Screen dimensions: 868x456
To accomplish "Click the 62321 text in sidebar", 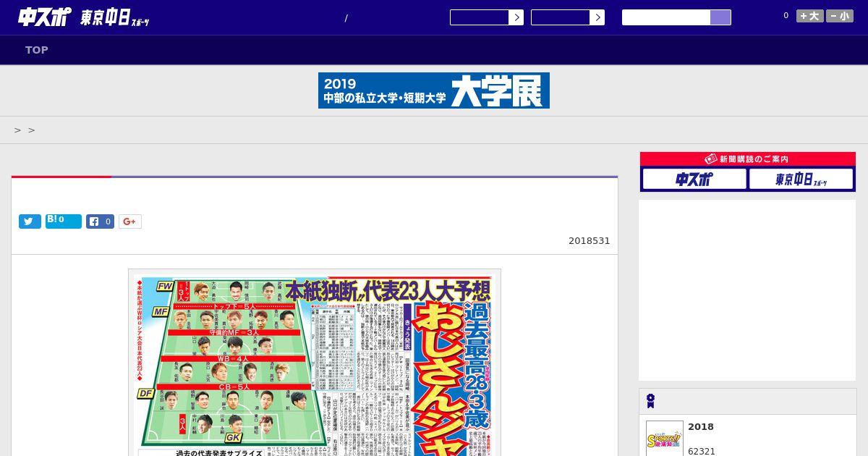I will point(702,451).
